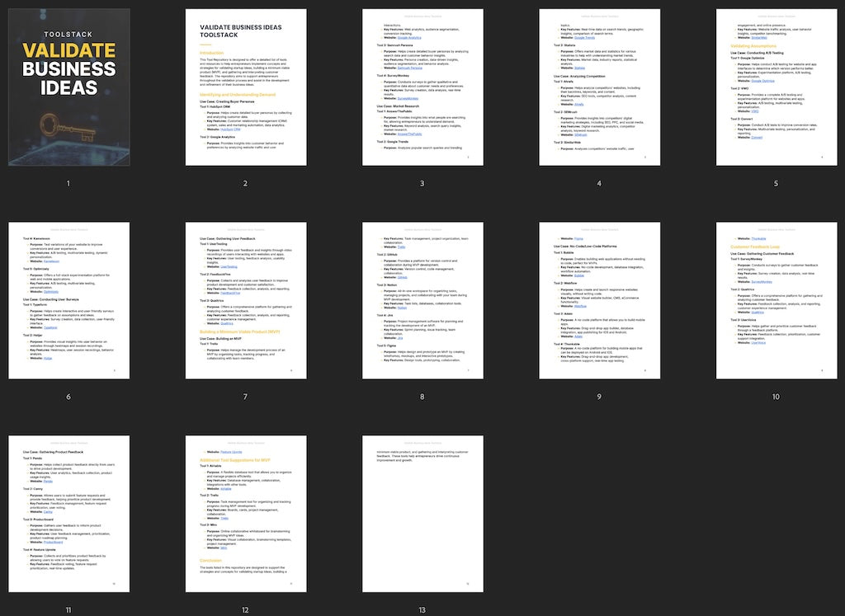Select the last page thumbnail, page 13
Viewport: 845px width, 616px height.
(x=422, y=514)
